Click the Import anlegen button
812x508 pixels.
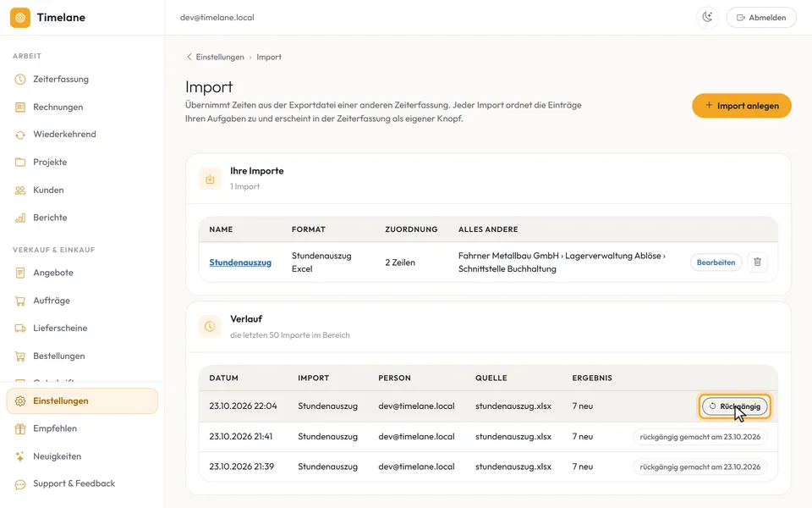point(742,106)
